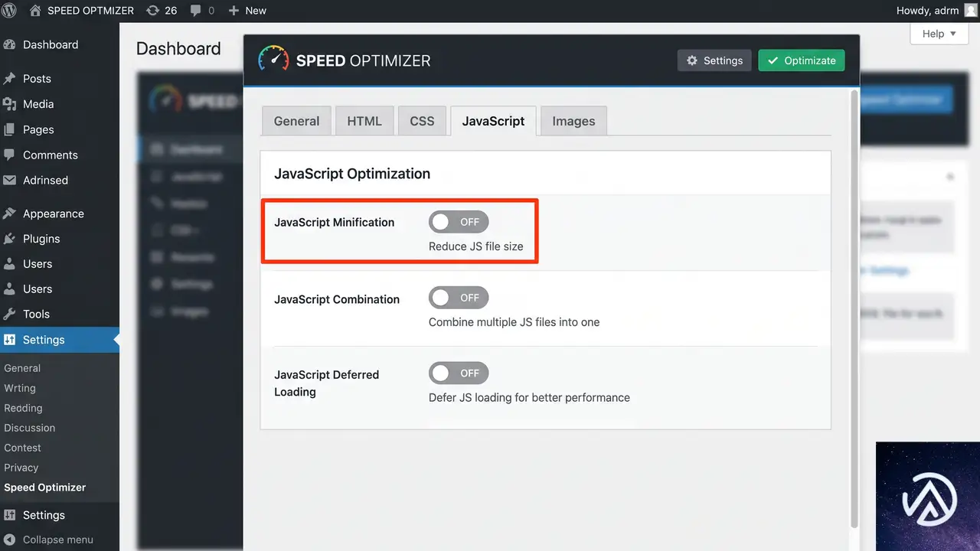Click the Tools wrench icon in sidebar
The image size is (980, 551).
(10, 314)
